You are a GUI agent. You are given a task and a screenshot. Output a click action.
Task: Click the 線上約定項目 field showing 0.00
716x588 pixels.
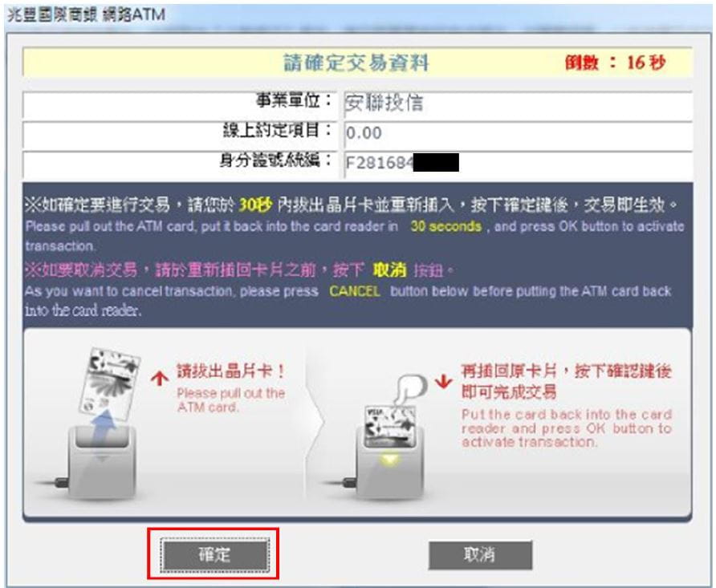(518, 134)
